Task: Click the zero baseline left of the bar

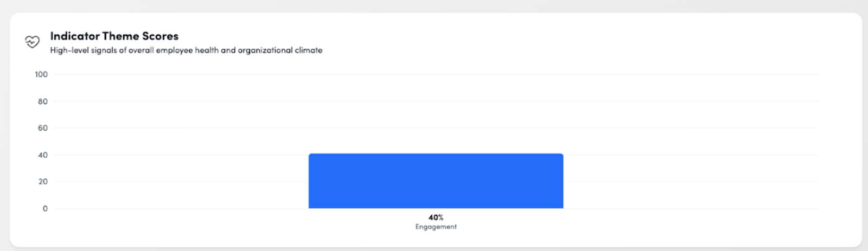Action: tap(179, 208)
